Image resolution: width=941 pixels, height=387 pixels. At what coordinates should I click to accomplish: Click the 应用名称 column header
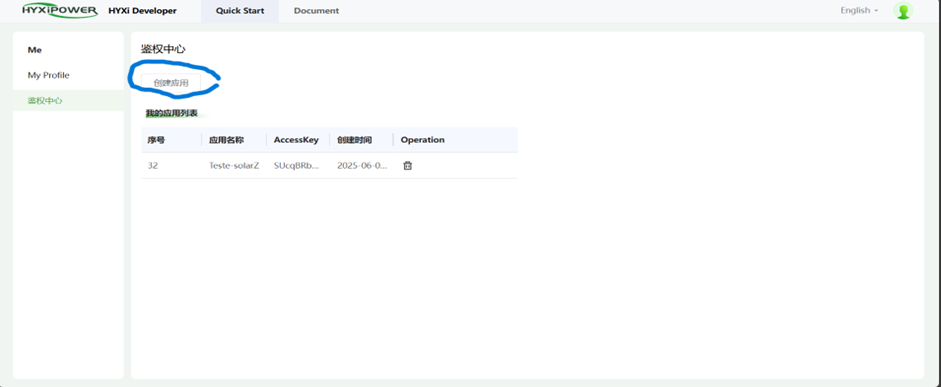(226, 140)
